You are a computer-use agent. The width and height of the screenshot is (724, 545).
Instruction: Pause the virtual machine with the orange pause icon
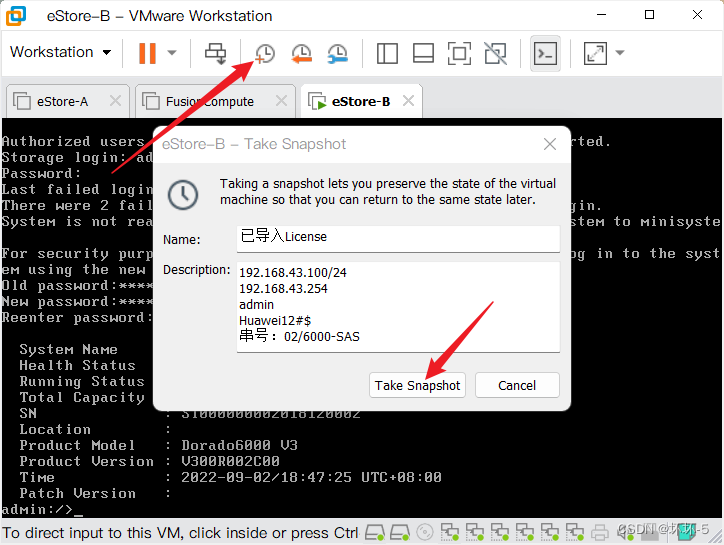pyautogui.click(x=147, y=53)
